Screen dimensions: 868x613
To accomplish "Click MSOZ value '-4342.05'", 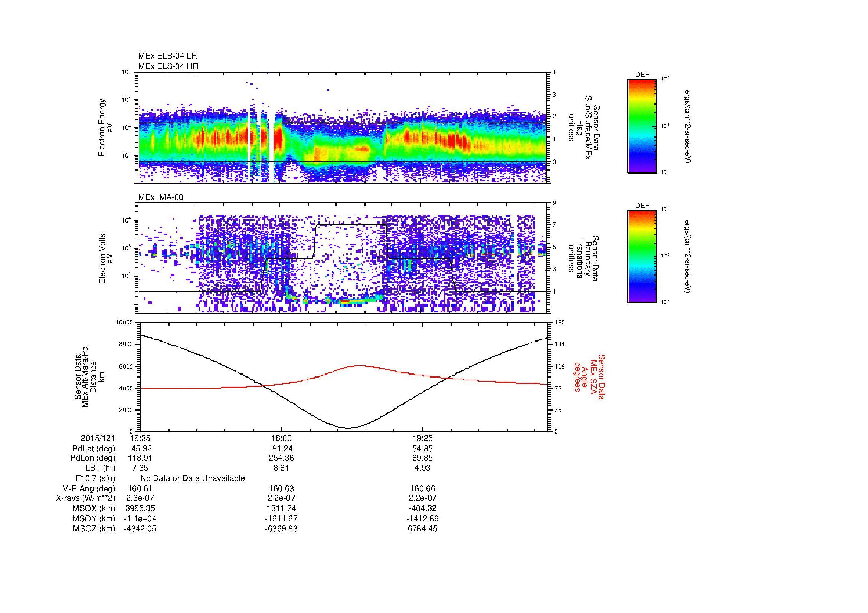I will [140, 529].
